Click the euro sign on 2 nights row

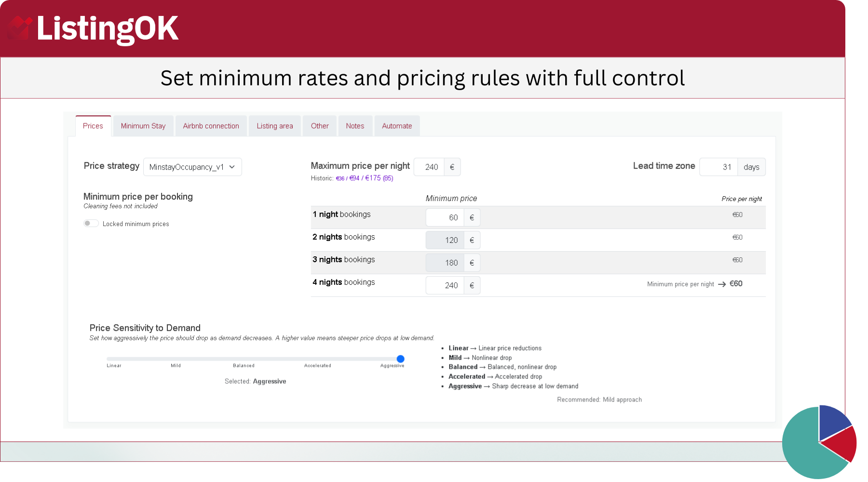[472, 240]
